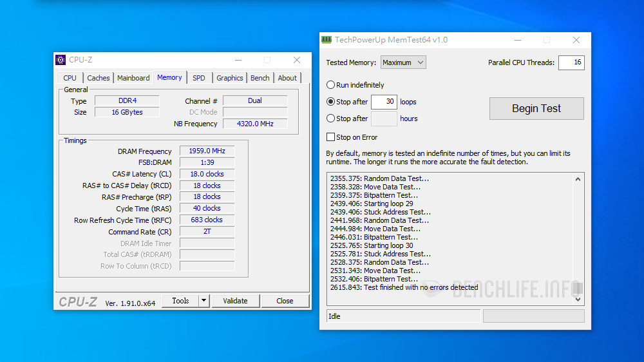Viewport: 644px width, 362px height.
Task: Go to the Bench tab
Action: coord(260,78)
